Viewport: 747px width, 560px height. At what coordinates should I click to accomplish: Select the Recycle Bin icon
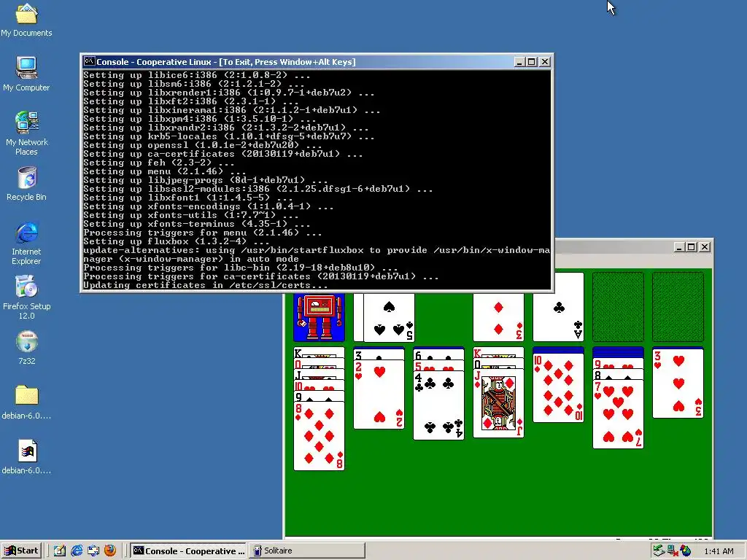(26, 184)
